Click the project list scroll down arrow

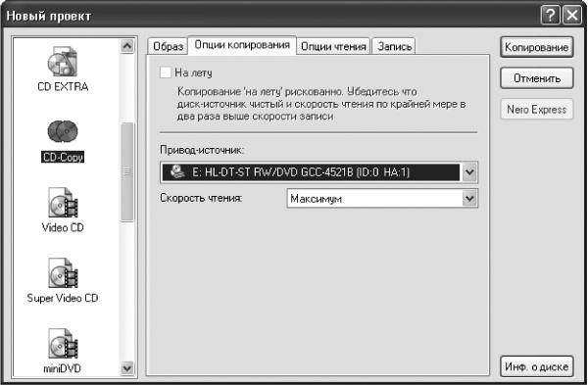point(127,368)
